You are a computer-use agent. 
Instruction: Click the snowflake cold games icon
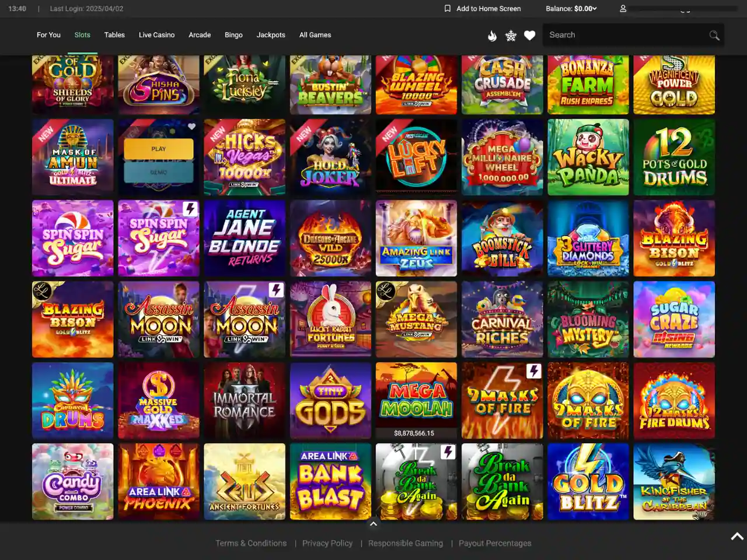(511, 36)
